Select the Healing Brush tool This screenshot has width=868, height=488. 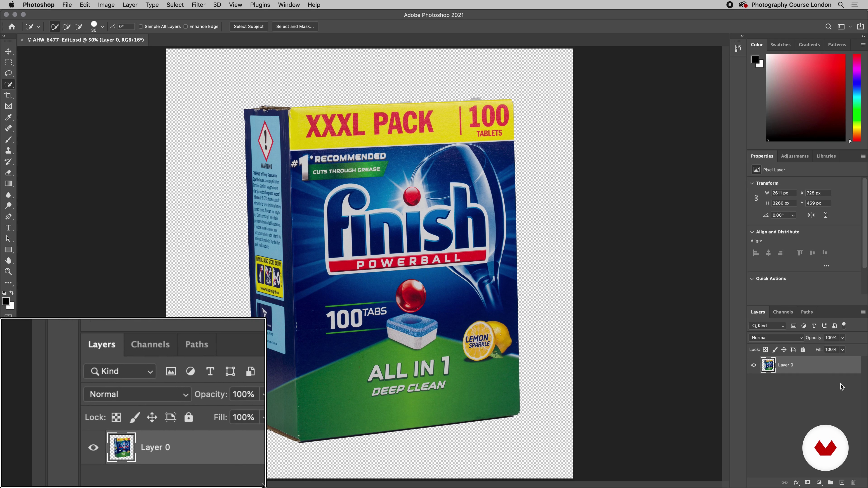point(8,129)
